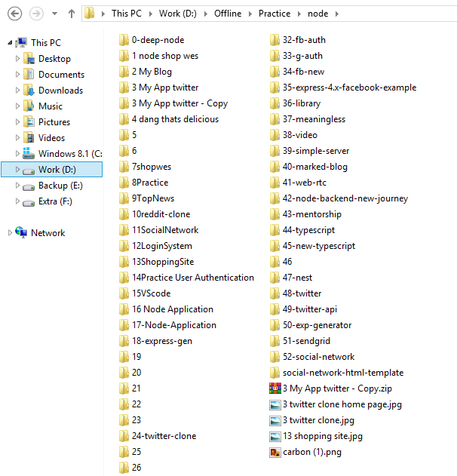Open the chevron between Offline and Practice

click(x=250, y=14)
